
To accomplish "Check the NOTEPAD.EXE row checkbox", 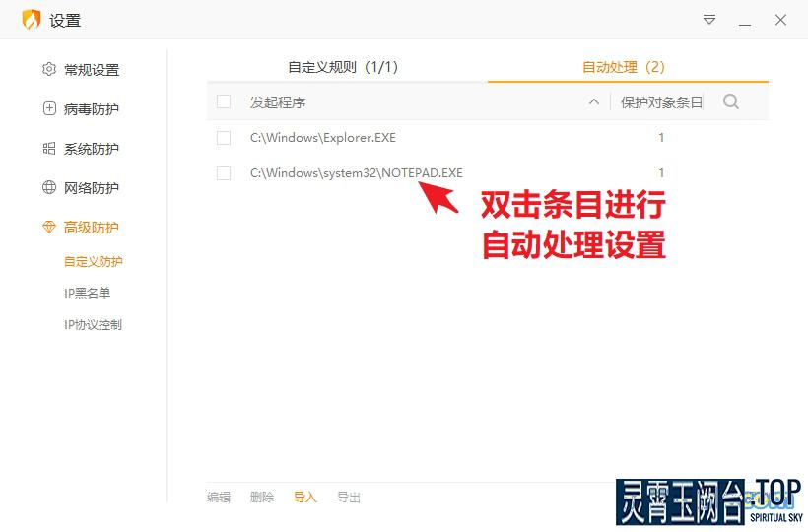I will coord(224,173).
